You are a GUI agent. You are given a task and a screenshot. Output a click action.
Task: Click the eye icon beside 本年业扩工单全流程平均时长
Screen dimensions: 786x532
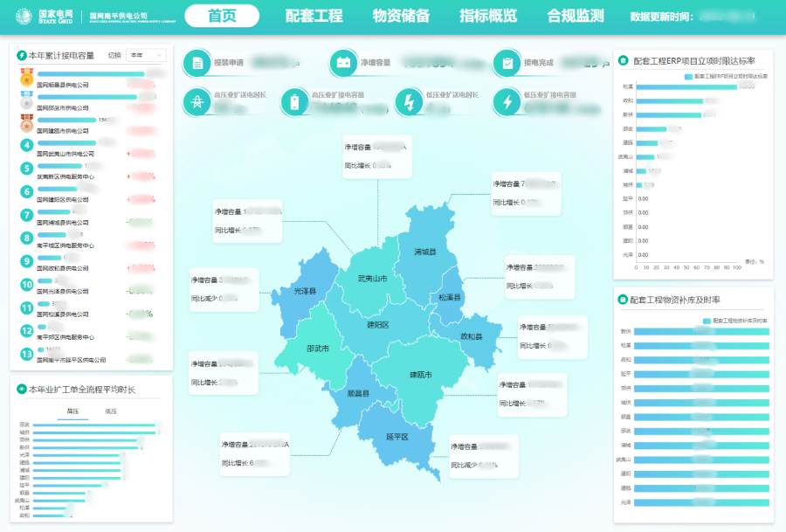coord(21,390)
